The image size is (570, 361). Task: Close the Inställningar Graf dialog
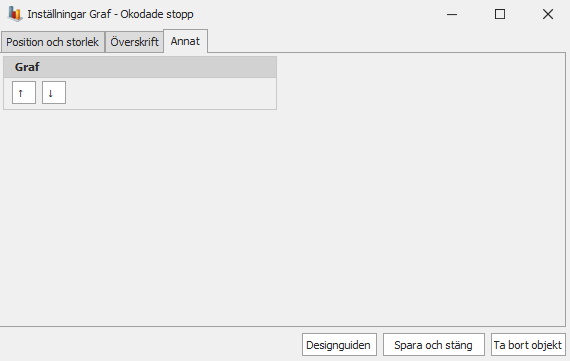(548, 14)
